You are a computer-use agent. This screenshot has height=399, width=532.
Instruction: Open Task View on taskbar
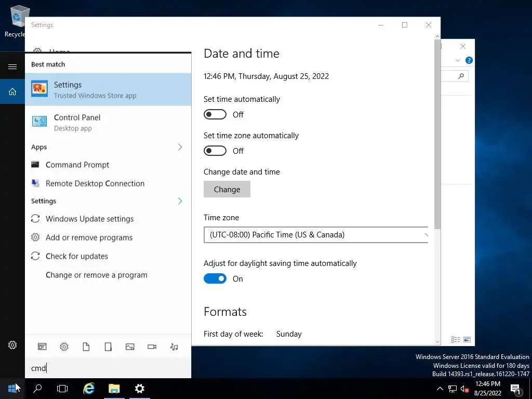pos(62,389)
